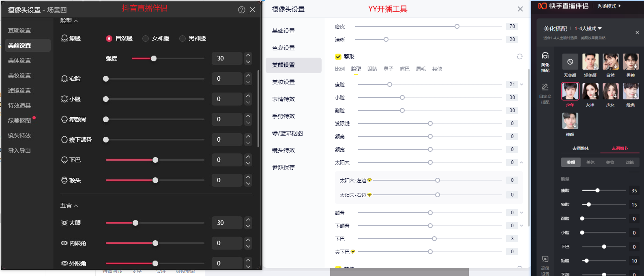Image resolution: width=644 pixels, height=276 pixels.
Task: Click the 瘦脸 face icon in Douyin panel
Action: 64,38
